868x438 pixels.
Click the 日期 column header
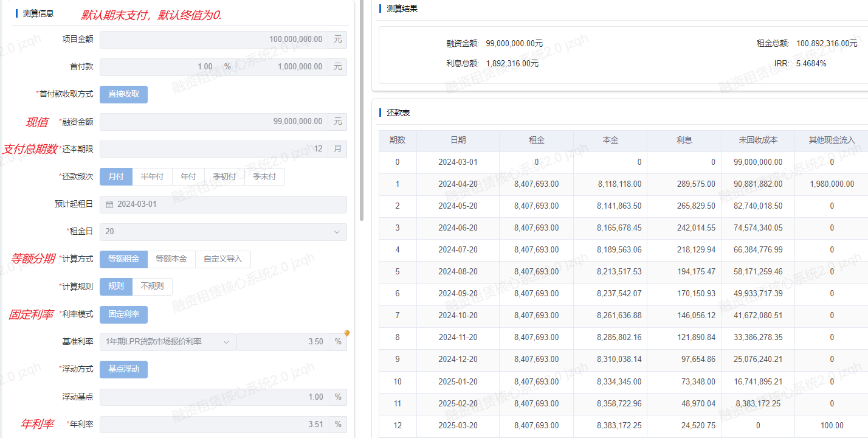pyautogui.click(x=458, y=141)
